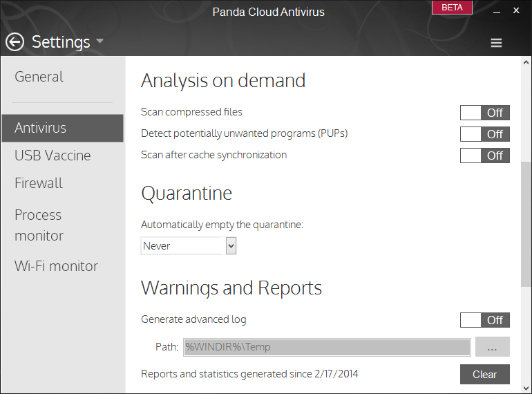532x394 pixels.
Task: Close the Panda Cloud Antivirus window
Action: [x=516, y=10]
